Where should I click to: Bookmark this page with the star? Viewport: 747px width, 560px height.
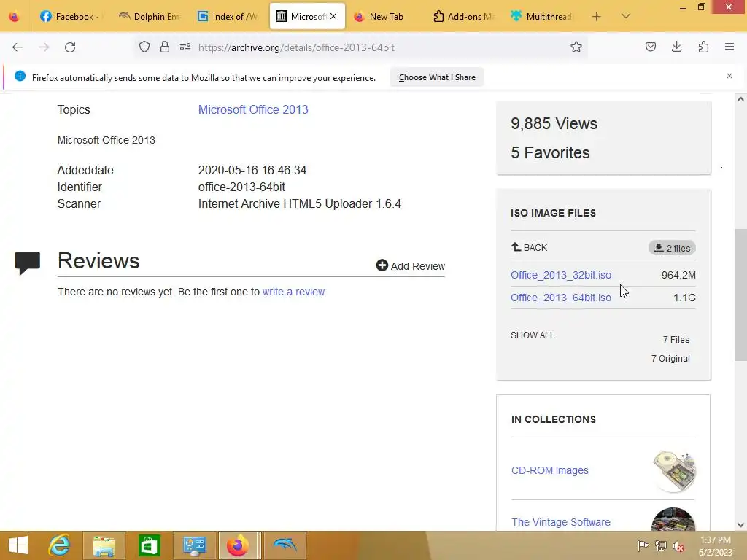576,47
